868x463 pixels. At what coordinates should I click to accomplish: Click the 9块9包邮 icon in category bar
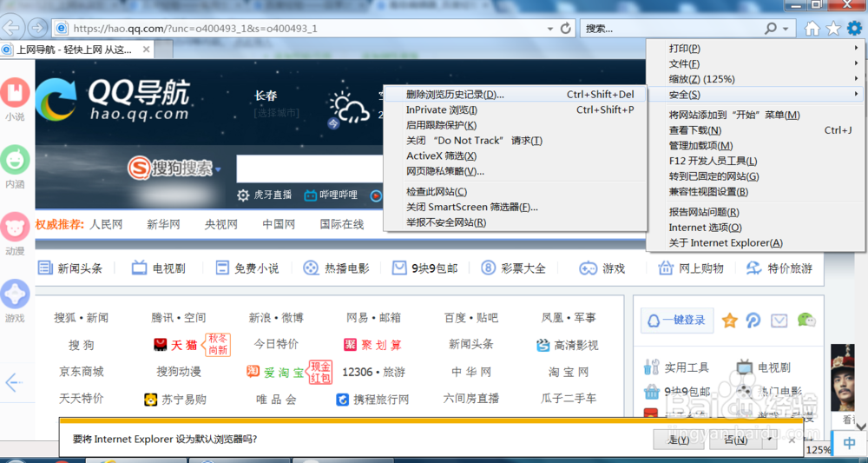pos(399,268)
